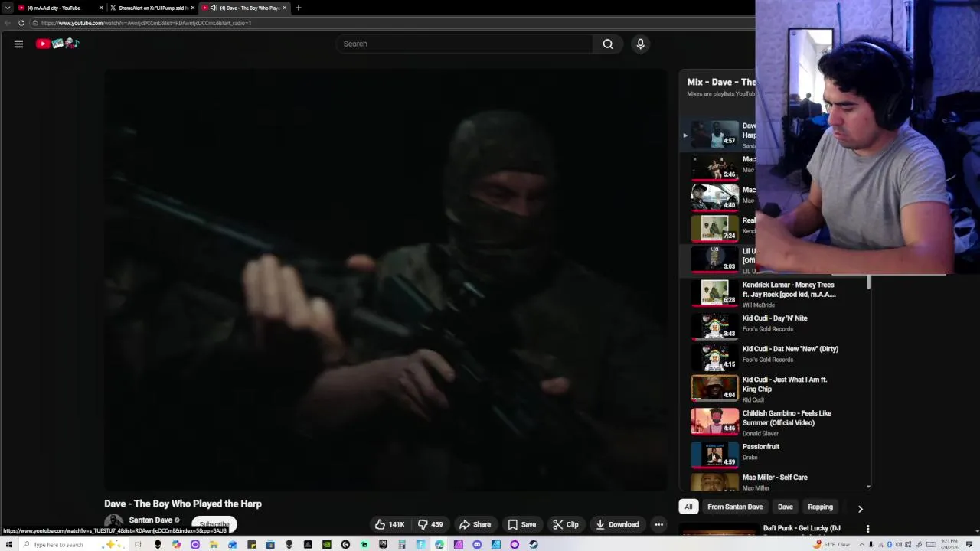Screen dimensions: 980x551
Task: Start voice search with the microphone icon
Action: coord(641,44)
